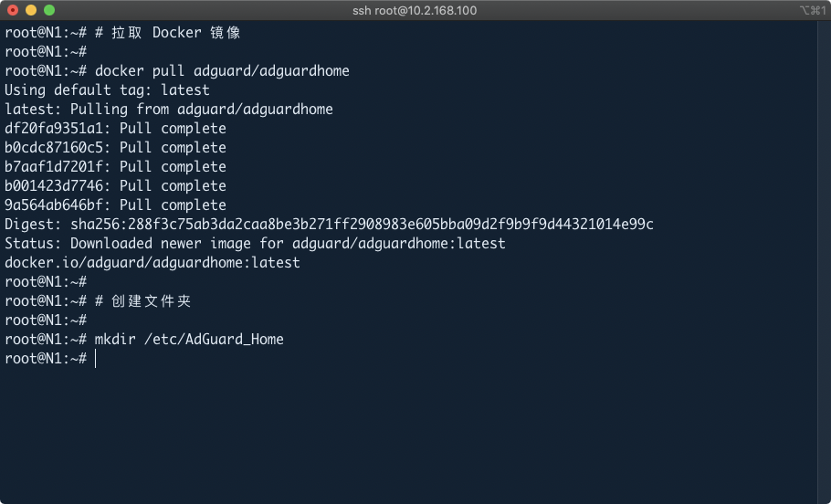
Task: Click layer 9a564ab646bf Pull complete line
Action: point(115,205)
